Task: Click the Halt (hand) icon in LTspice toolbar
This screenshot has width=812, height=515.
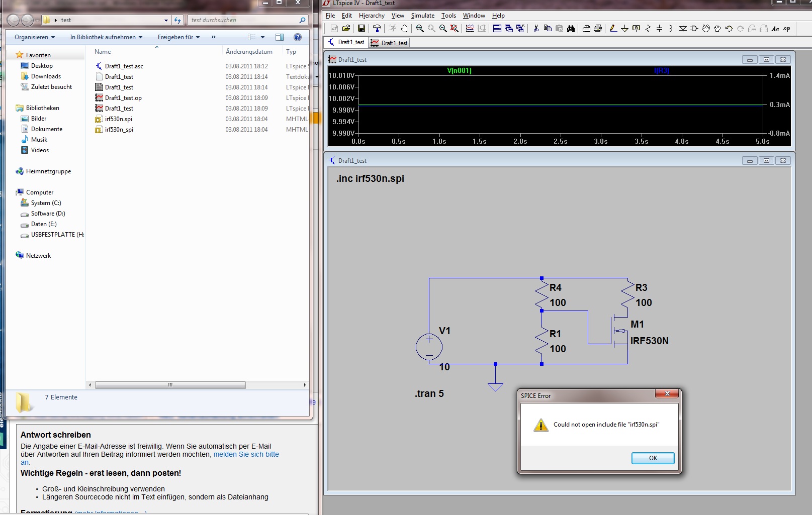Action: [x=404, y=29]
